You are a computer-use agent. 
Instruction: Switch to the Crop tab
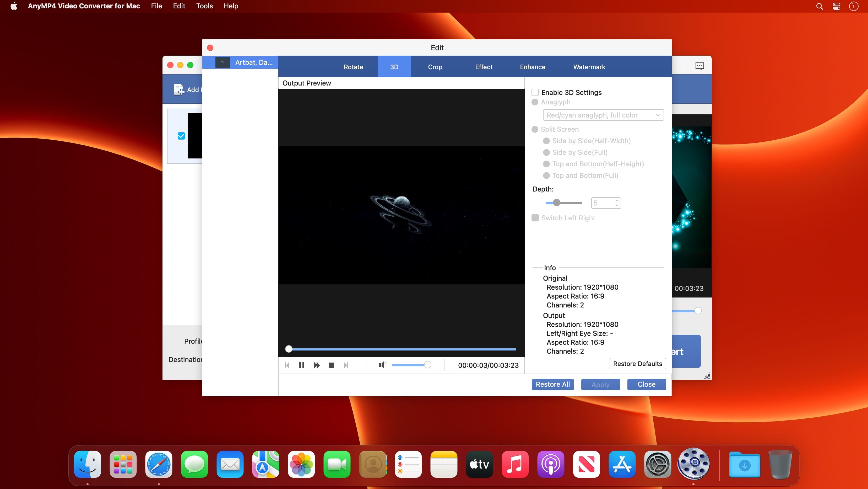coord(435,67)
